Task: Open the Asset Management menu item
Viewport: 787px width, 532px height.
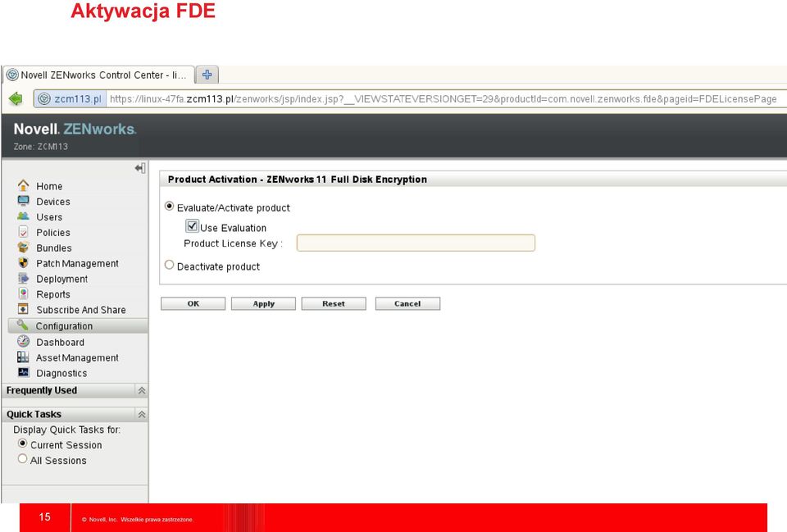Action: [x=77, y=358]
